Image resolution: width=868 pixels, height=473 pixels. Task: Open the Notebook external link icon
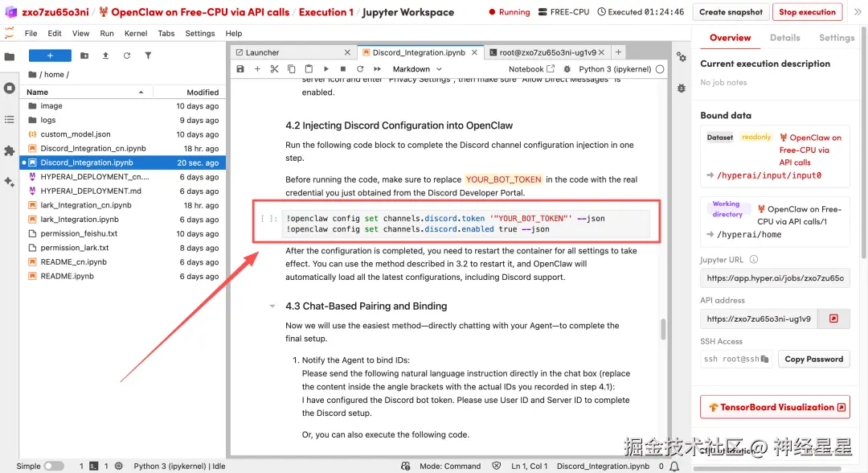tap(551, 69)
